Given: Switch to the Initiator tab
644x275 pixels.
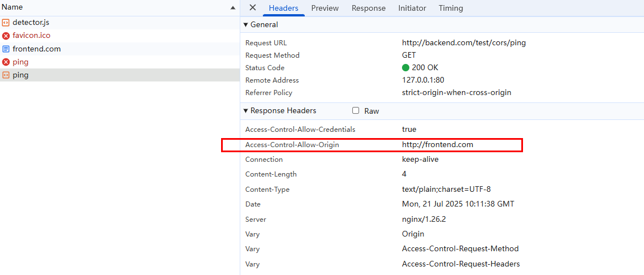Looking at the screenshot, I should click(412, 8).
